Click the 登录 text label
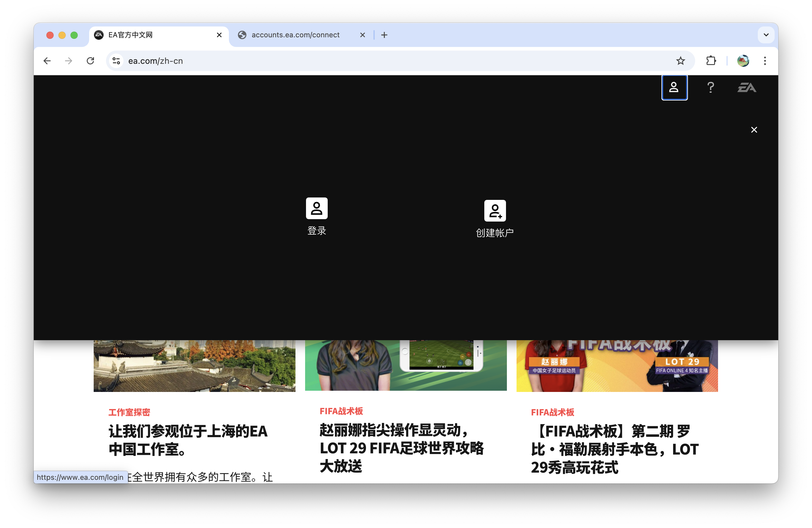Viewport: 812px width, 528px height. (317, 231)
